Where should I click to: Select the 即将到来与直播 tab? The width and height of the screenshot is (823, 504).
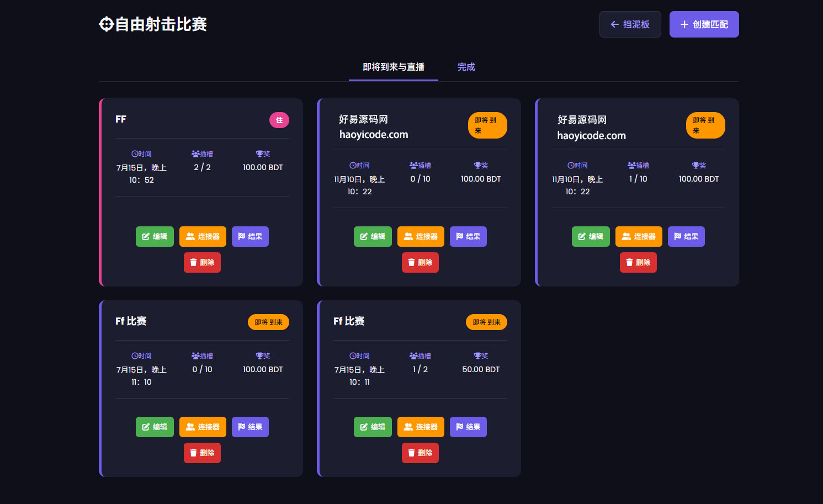[393, 66]
